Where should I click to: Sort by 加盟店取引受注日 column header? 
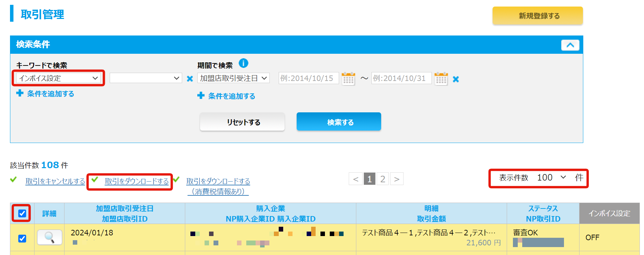pyautogui.click(x=125, y=208)
